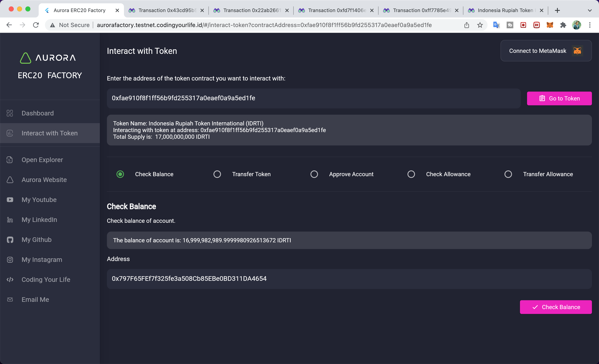Click the pink Check Balance button
This screenshot has width=599, height=364.
[556, 307]
